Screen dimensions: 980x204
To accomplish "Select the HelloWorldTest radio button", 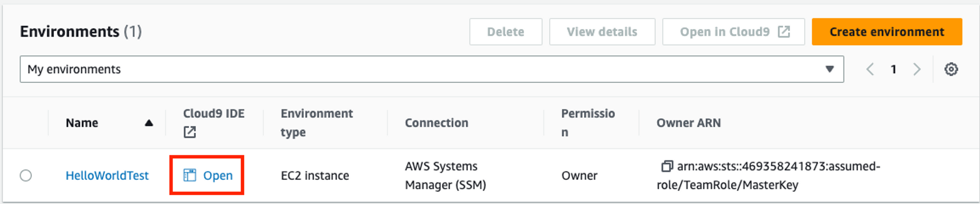I will pos(26,175).
